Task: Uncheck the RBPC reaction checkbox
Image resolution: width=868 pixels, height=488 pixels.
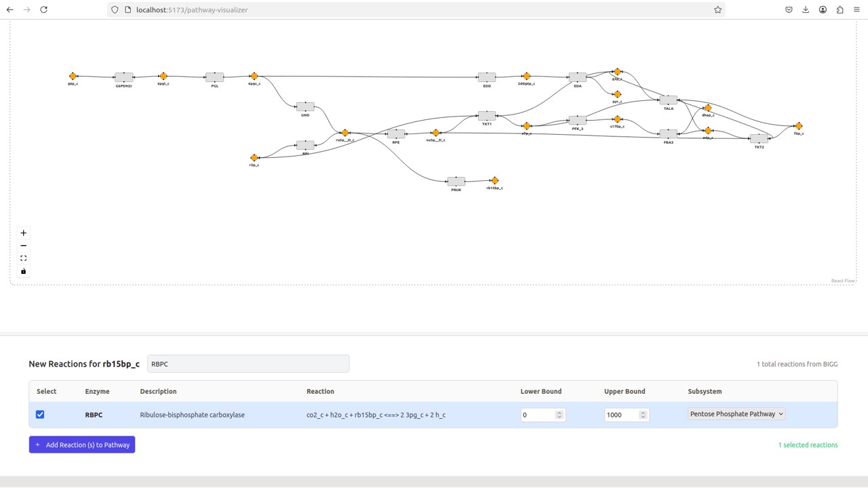Action: pos(40,414)
